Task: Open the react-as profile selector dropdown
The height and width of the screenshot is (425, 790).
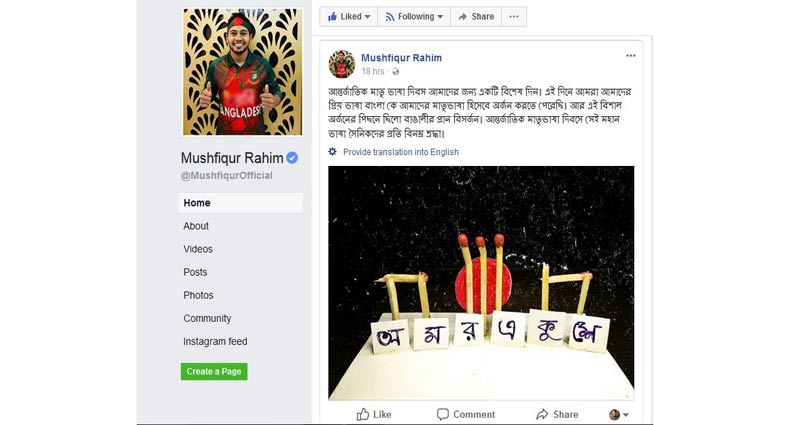Action: click(x=619, y=414)
